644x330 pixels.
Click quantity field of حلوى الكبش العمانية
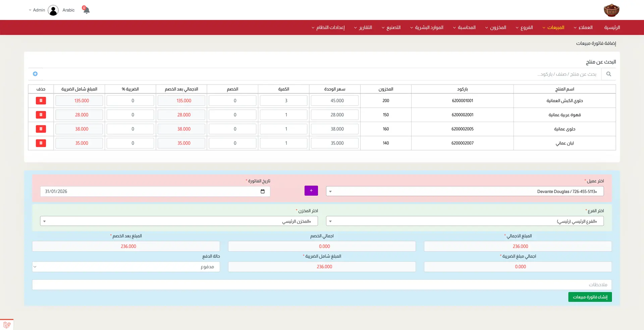tap(283, 101)
